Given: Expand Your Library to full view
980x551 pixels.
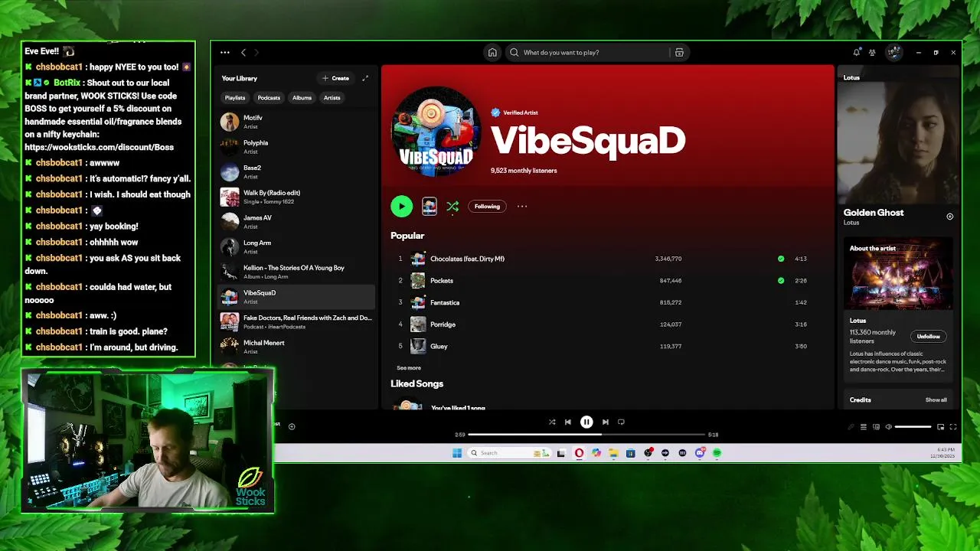Looking at the screenshot, I should (x=365, y=78).
